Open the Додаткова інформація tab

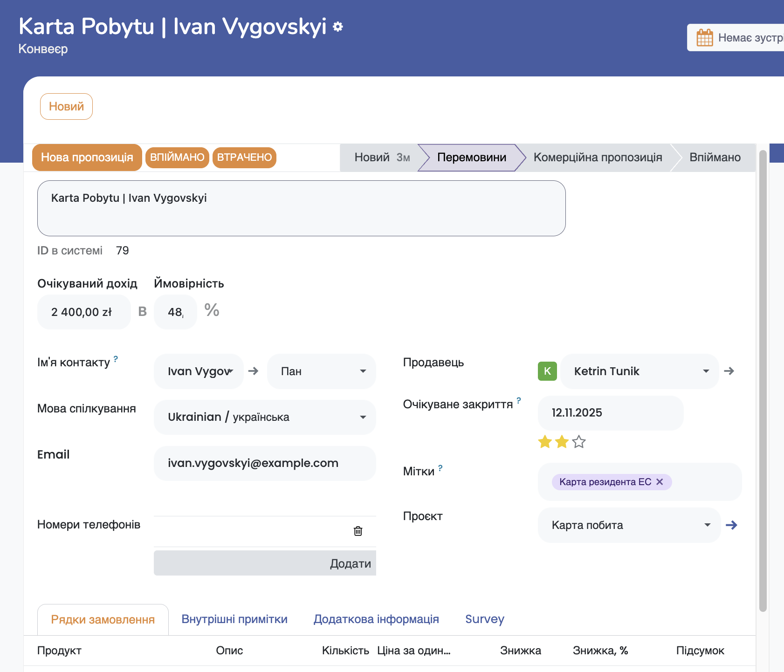pos(376,619)
